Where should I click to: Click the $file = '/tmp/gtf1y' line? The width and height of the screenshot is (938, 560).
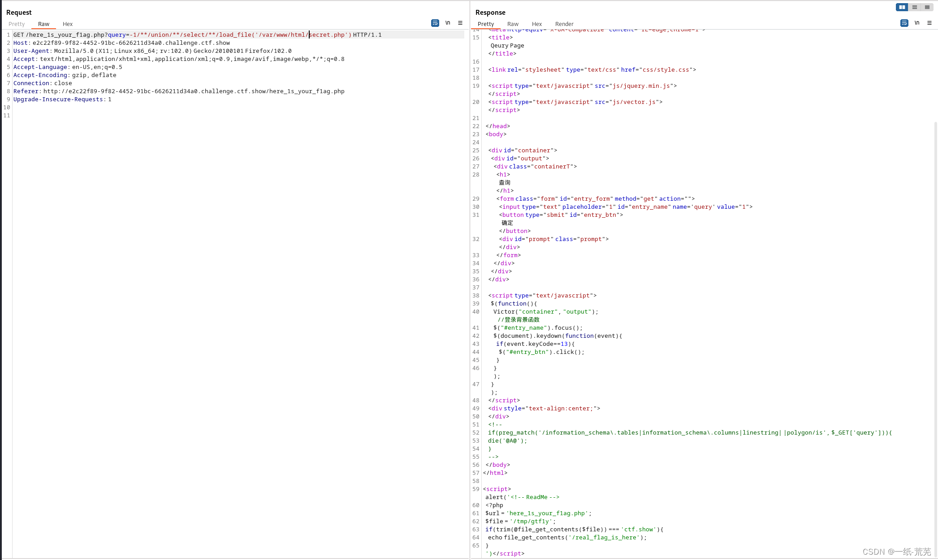(x=520, y=521)
